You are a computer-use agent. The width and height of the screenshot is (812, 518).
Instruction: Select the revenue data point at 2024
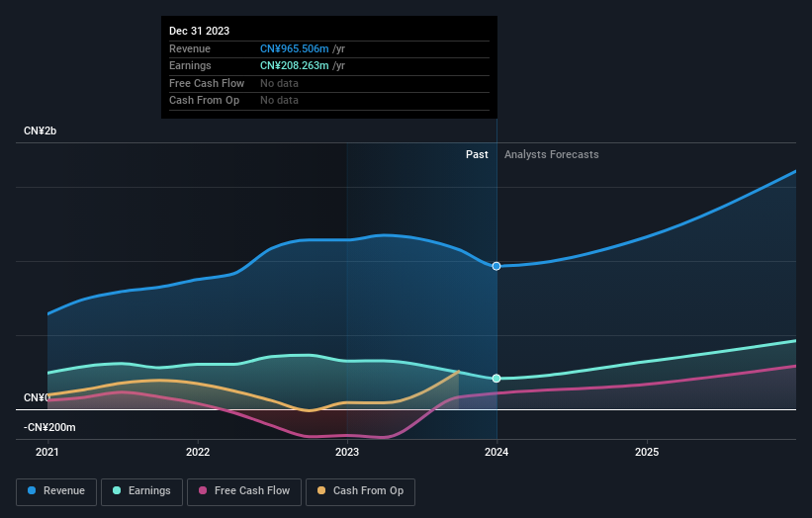pos(496,266)
